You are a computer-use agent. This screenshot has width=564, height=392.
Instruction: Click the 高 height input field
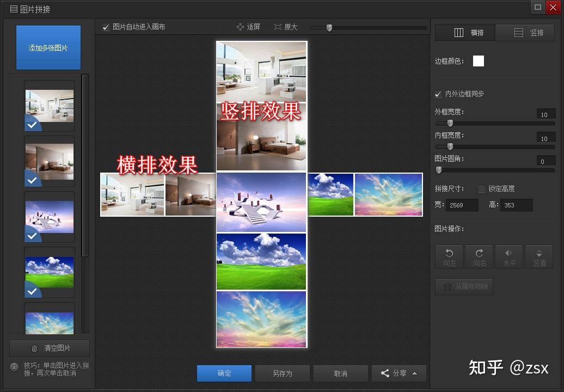click(516, 205)
